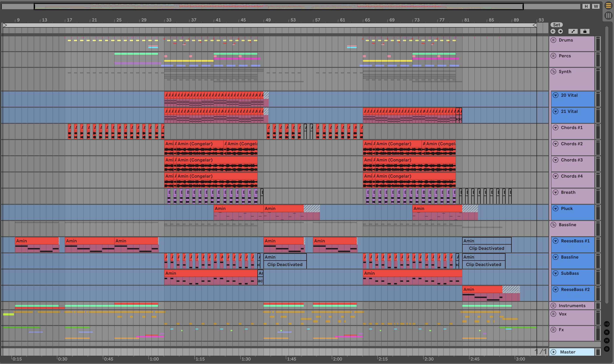The image size is (614, 364).
Task: Toggle the Mixer (M) section button
Action: [x=607, y=340]
